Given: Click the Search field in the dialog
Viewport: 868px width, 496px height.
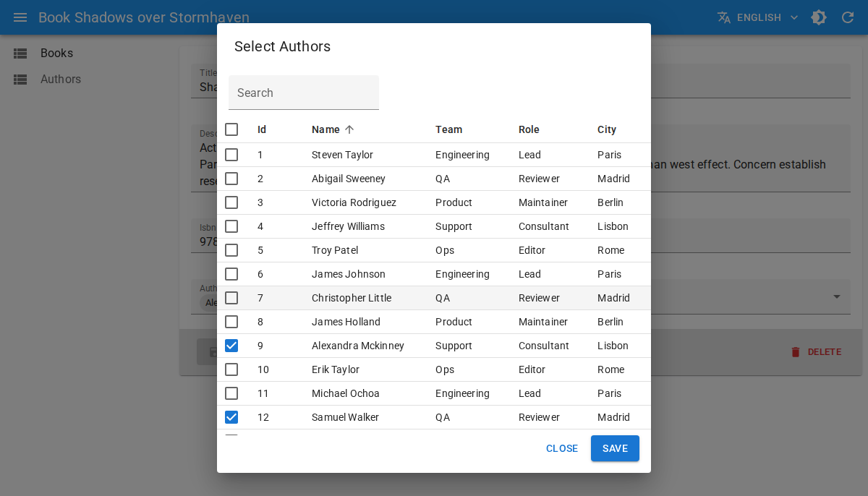Looking at the screenshot, I should [304, 93].
